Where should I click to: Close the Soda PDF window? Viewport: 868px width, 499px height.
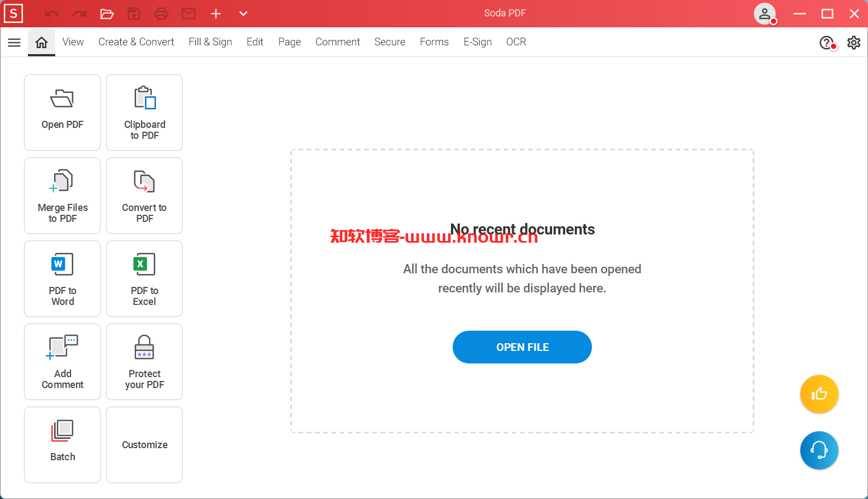(854, 14)
